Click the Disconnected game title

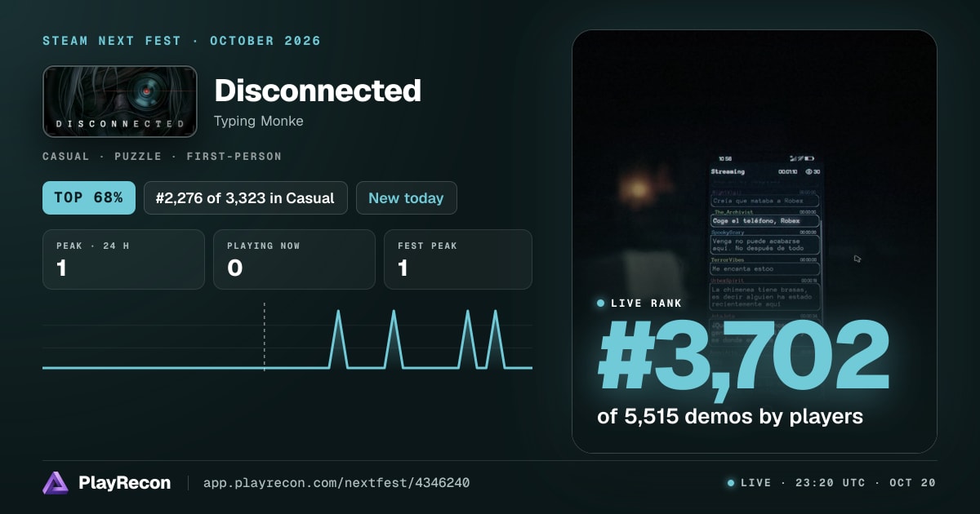coord(318,90)
